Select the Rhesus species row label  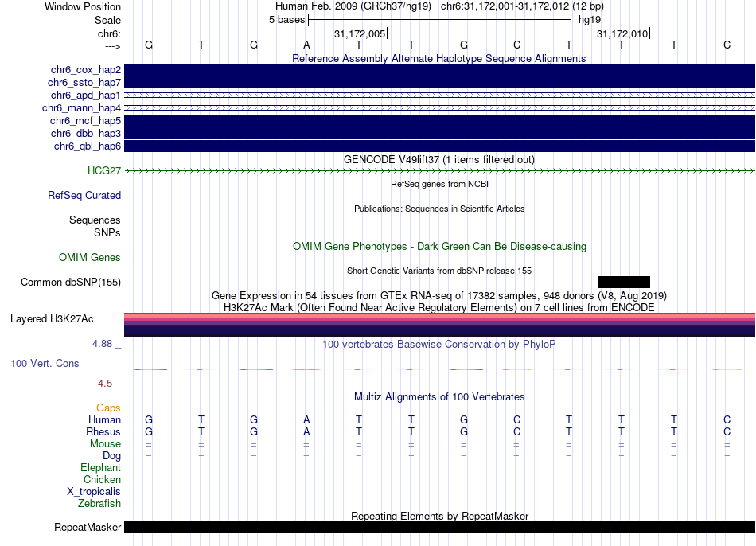[x=103, y=431]
